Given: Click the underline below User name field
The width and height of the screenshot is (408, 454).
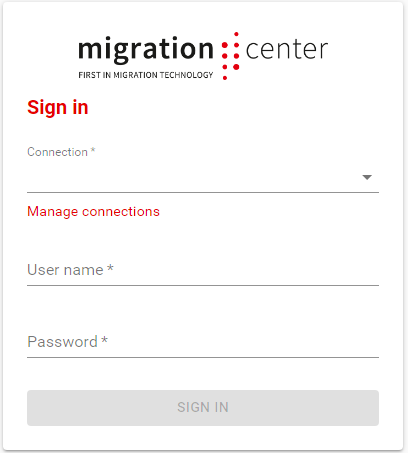Looking at the screenshot, I should click(203, 285).
